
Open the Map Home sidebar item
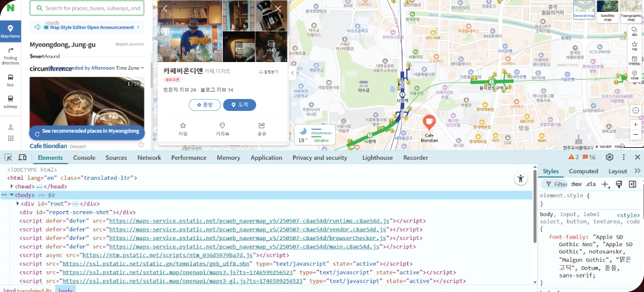click(10, 31)
